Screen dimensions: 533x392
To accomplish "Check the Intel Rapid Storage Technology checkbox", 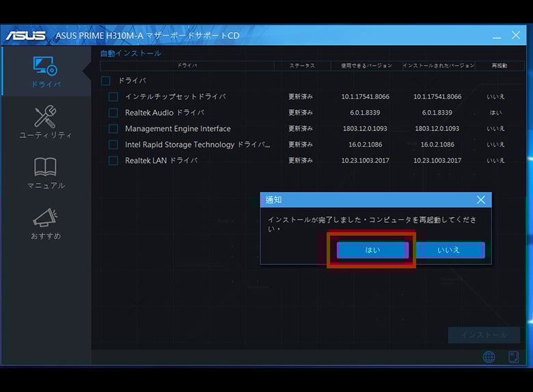I will tap(113, 145).
